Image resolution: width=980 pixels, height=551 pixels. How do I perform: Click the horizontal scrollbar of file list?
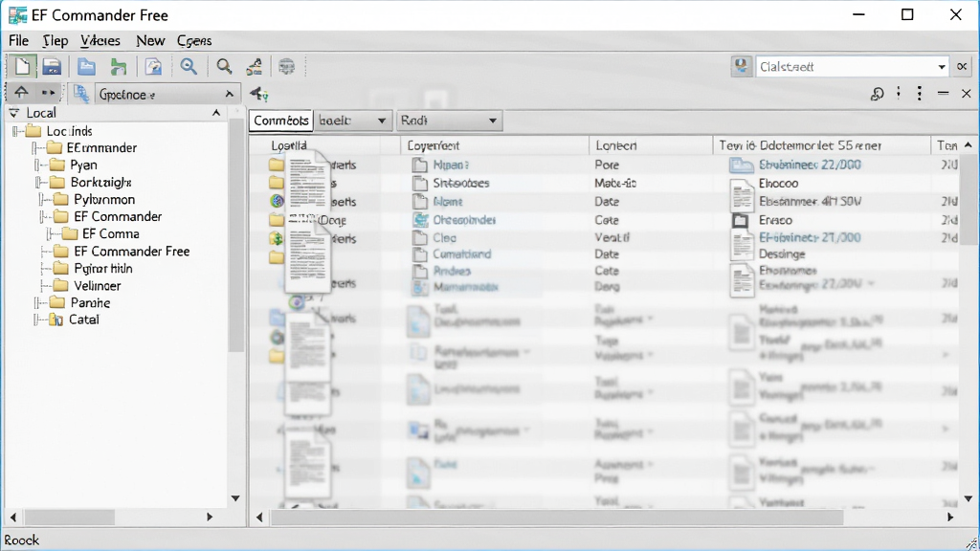[x=605, y=518]
